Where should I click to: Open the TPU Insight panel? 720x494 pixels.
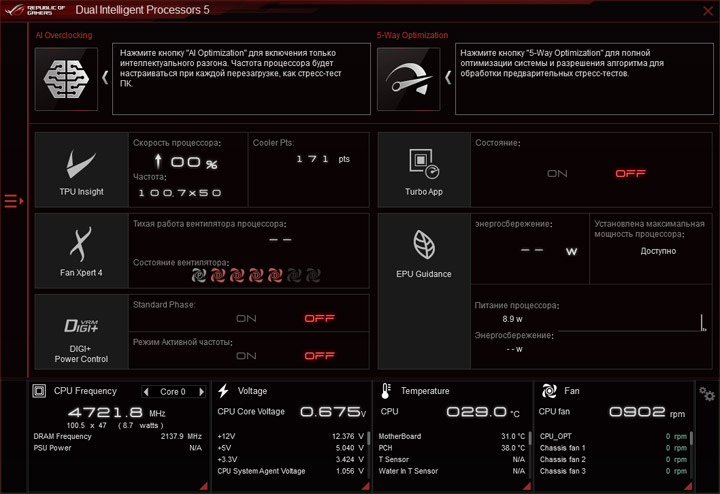pos(81,170)
